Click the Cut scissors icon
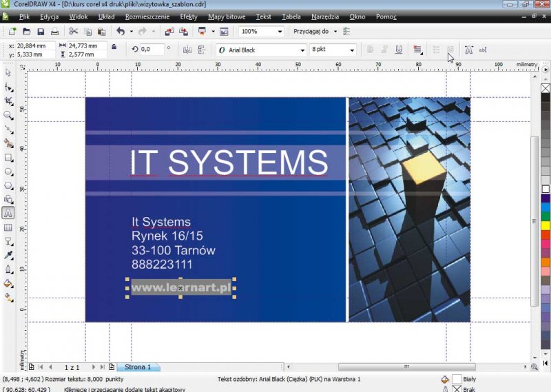551x392 pixels. coord(74,32)
